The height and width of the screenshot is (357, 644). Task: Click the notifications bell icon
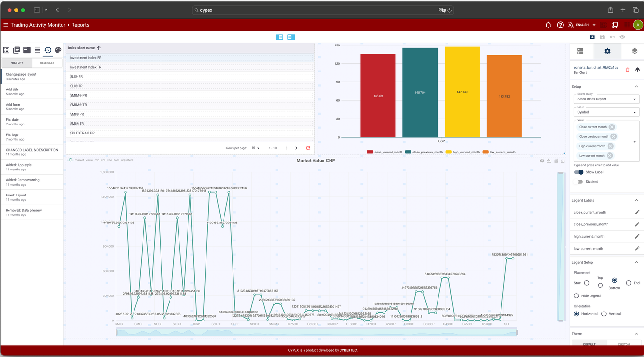pyautogui.click(x=548, y=25)
